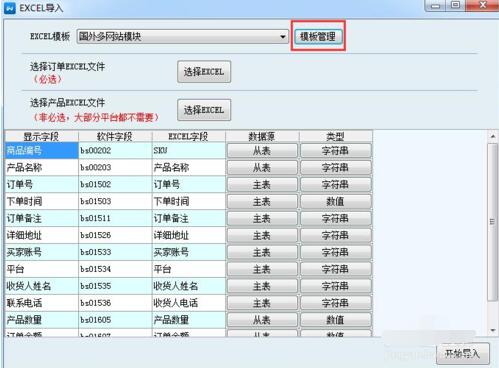The height and width of the screenshot is (368, 499).
Task: Click the 模板管理 button
Action: click(x=318, y=36)
